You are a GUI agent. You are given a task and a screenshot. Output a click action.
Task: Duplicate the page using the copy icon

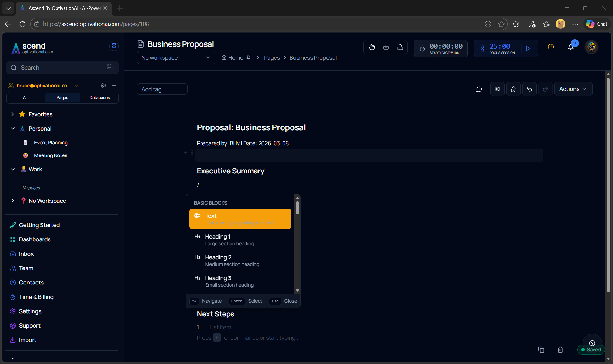541,350
